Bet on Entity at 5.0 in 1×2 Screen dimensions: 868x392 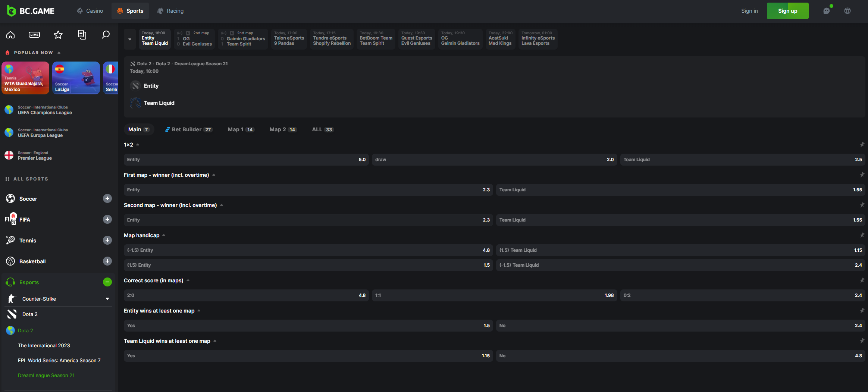pyautogui.click(x=246, y=159)
